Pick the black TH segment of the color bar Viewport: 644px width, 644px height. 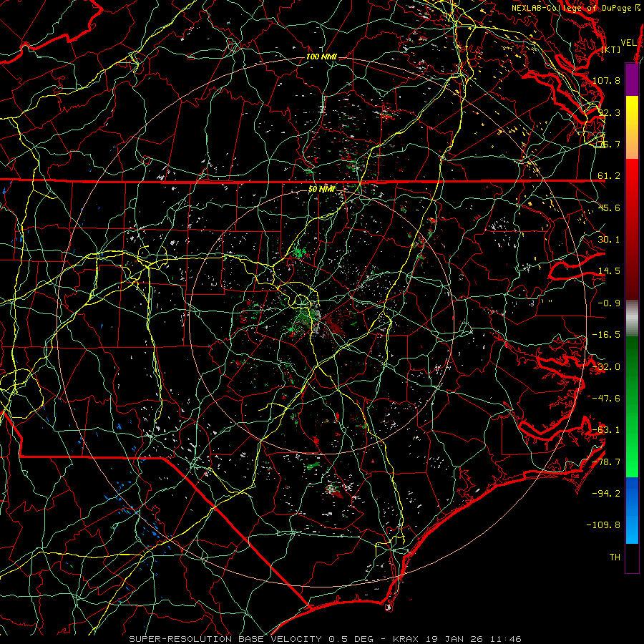click(632, 558)
